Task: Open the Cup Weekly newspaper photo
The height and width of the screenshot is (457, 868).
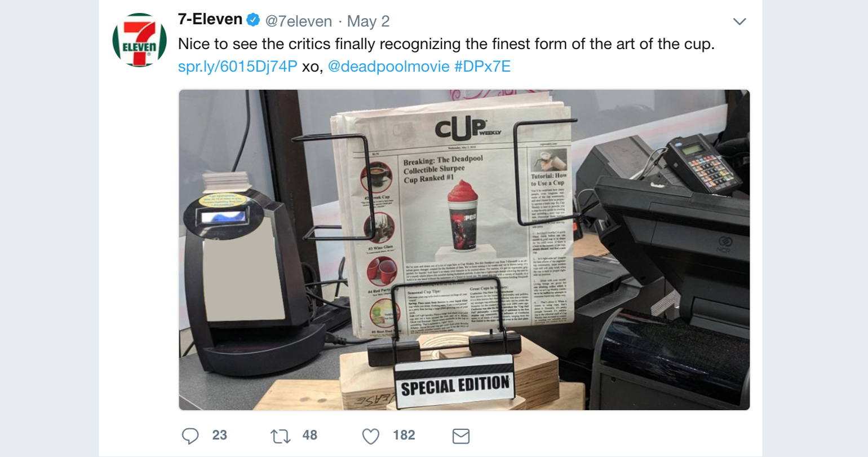Action: (x=464, y=249)
